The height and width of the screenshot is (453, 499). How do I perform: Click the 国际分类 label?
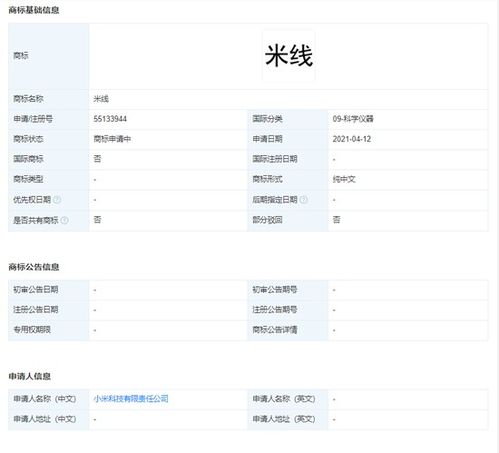(267, 119)
